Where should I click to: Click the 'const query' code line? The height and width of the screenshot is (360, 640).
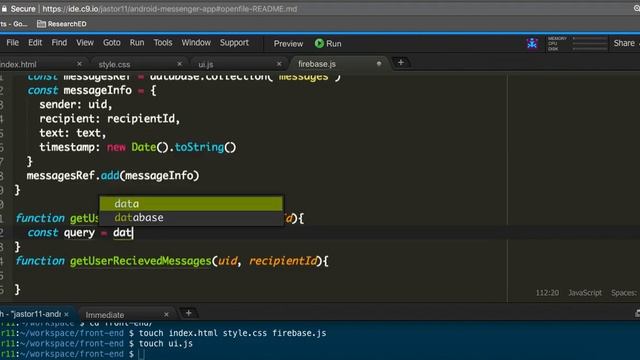tap(80, 233)
